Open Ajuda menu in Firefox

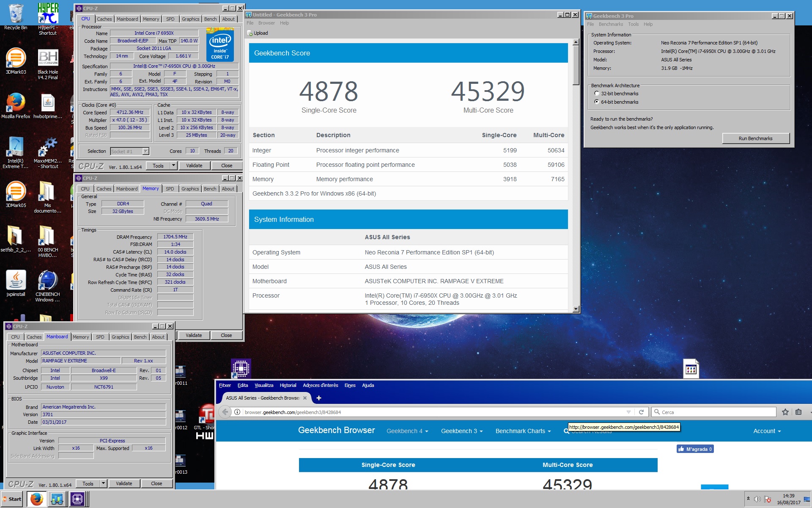point(368,385)
